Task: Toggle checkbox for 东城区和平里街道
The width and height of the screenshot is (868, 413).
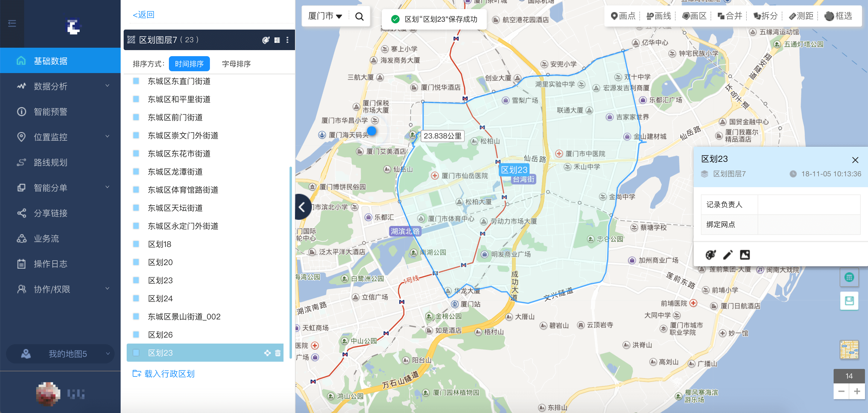Action: coord(136,99)
